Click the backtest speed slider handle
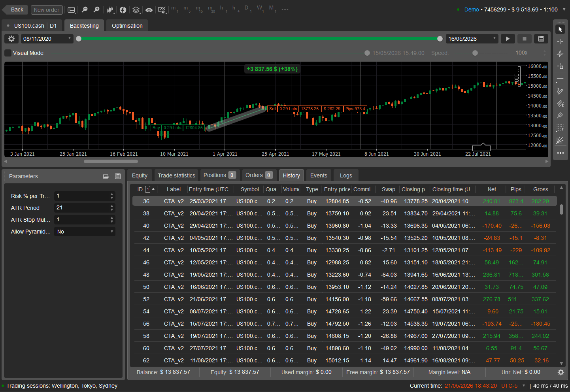 pyautogui.click(x=475, y=53)
